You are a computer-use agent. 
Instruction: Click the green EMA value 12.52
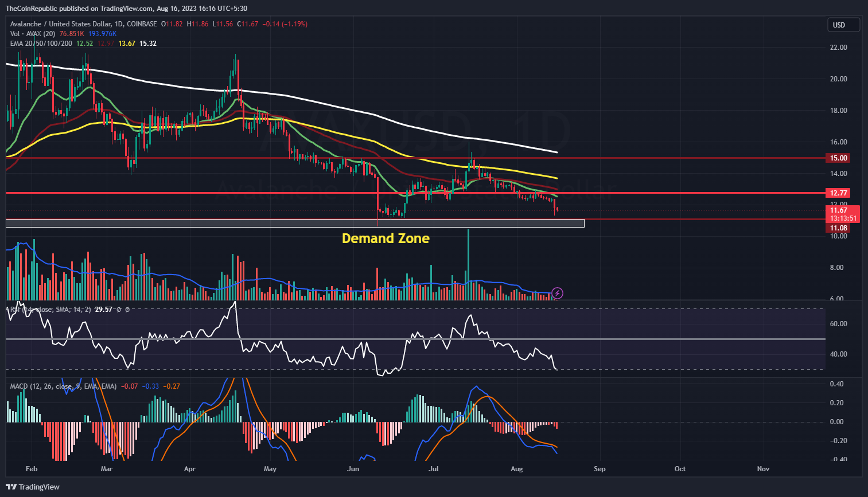(x=85, y=44)
